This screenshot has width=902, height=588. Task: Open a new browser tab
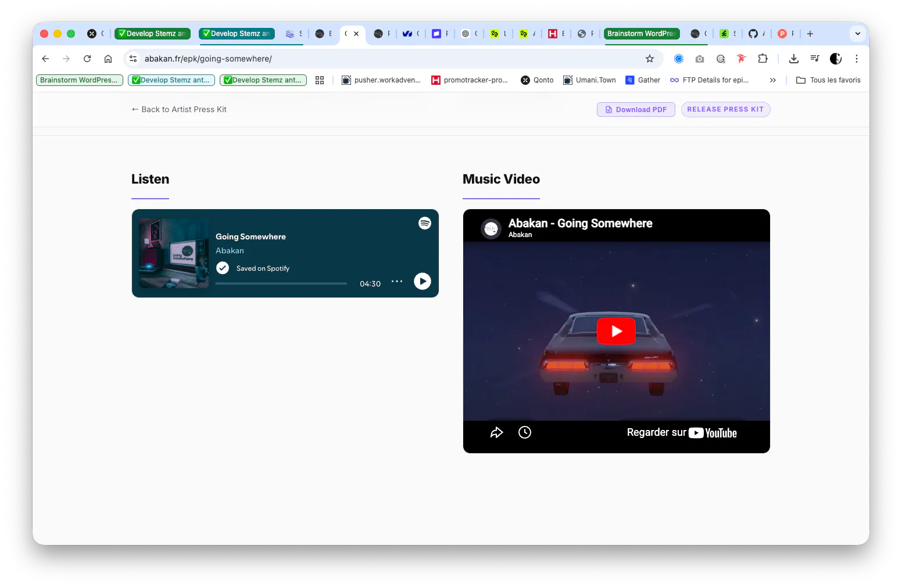[x=810, y=34]
